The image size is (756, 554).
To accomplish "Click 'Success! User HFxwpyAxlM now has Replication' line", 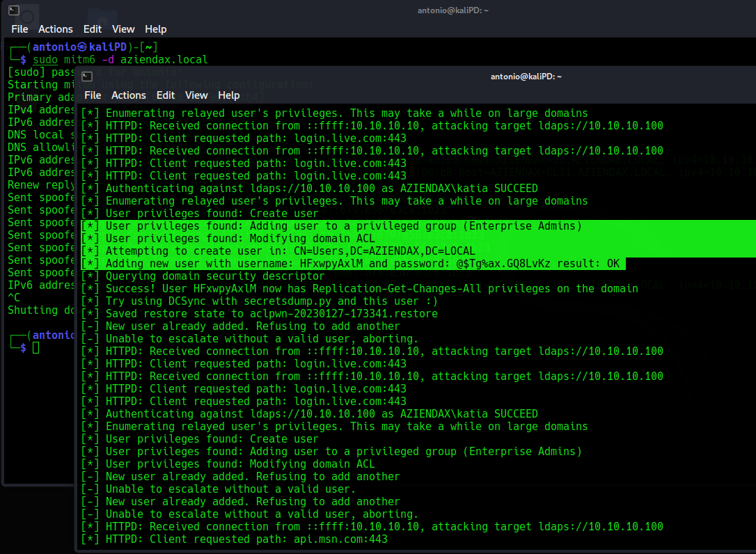I will pos(360,289).
